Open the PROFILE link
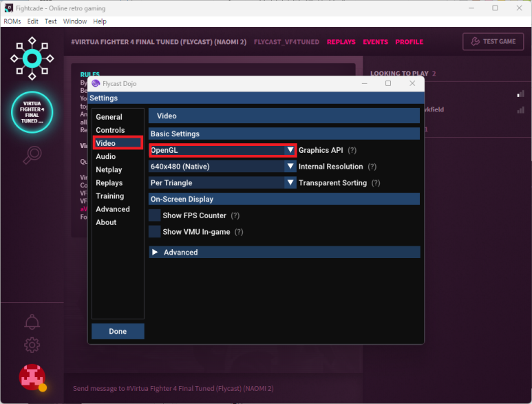The width and height of the screenshot is (532, 404). (409, 42)
